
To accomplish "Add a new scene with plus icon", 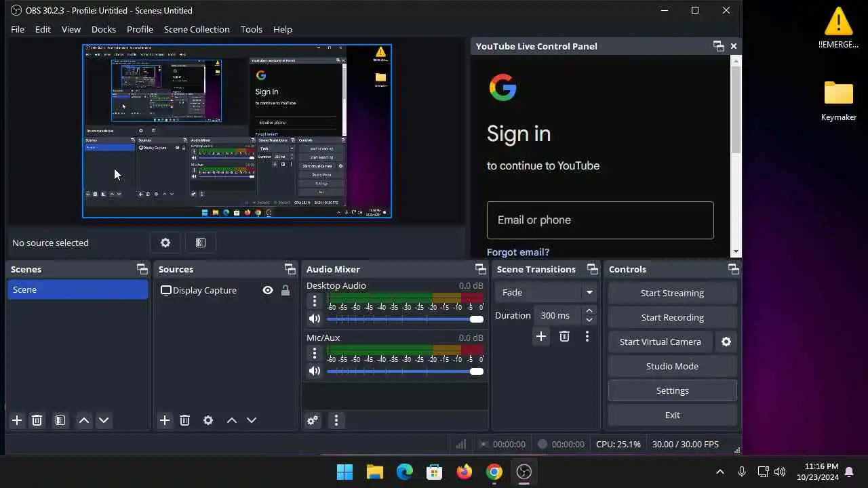I will [x=17, y=420].
